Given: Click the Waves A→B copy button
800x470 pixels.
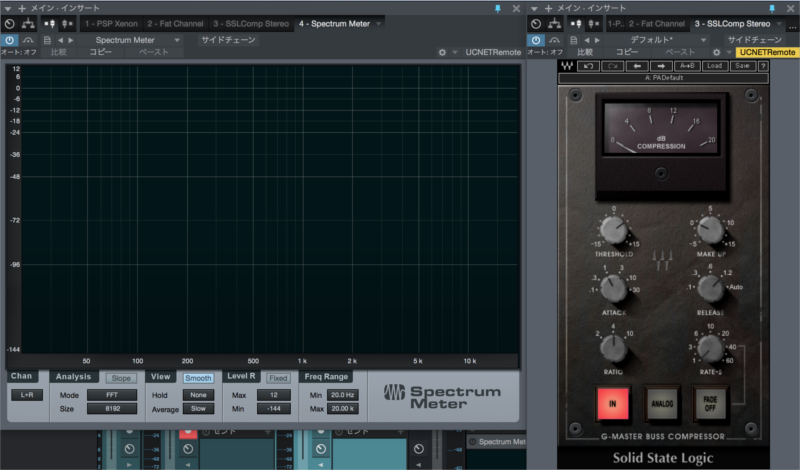Looking at the screenshot, I should tap(687, 66).
